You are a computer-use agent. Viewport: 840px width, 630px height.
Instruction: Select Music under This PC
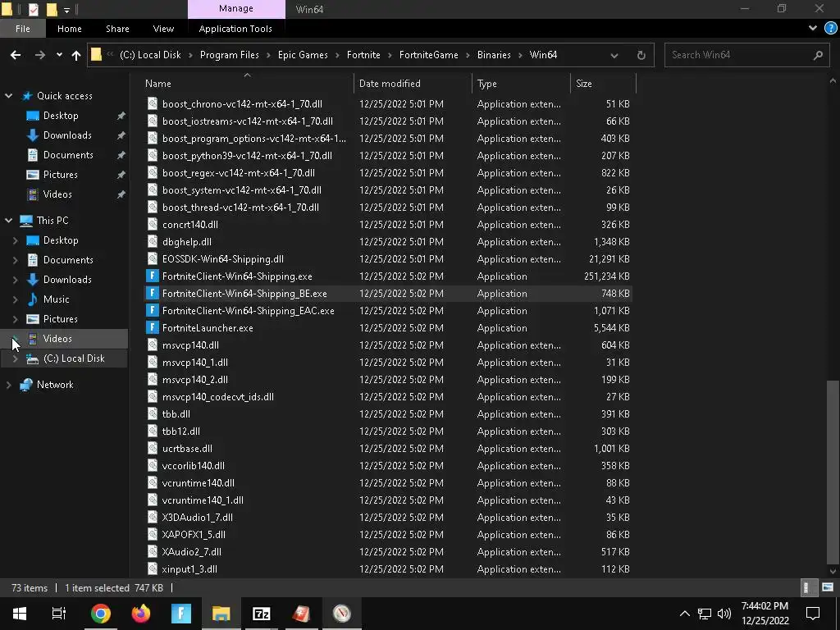57,299
